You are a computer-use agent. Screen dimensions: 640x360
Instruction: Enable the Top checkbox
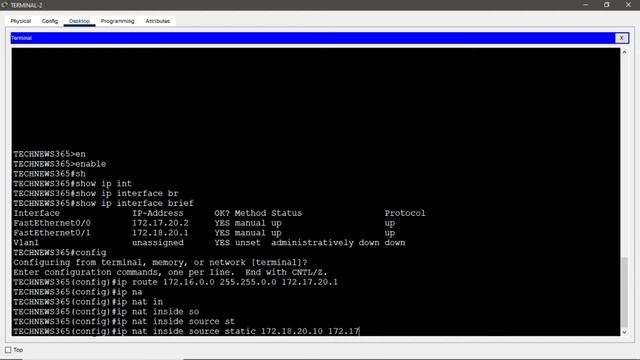coord(8,350)
